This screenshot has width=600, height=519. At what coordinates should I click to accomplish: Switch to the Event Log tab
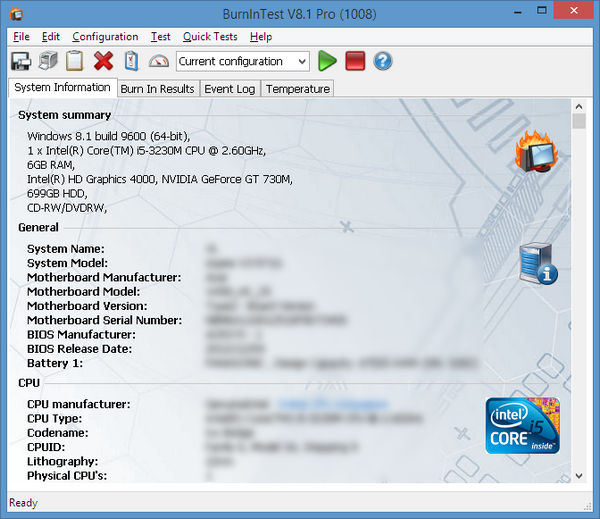tap(230, 89)
